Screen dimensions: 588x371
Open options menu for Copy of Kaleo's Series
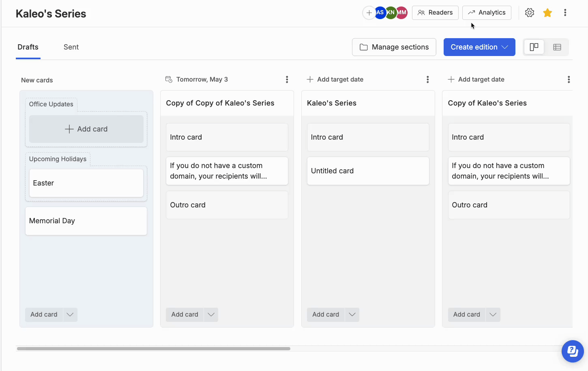[569, 80]
